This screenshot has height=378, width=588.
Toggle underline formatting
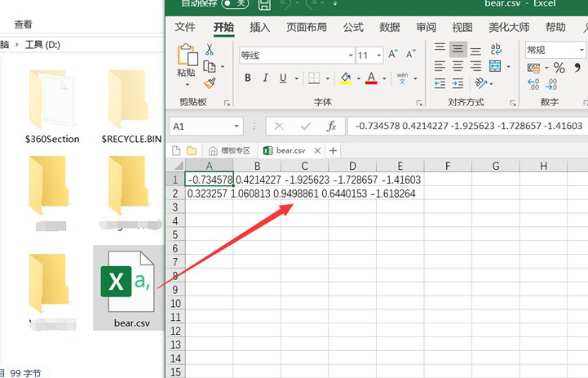pyautogui.click(x=283, y=78)
